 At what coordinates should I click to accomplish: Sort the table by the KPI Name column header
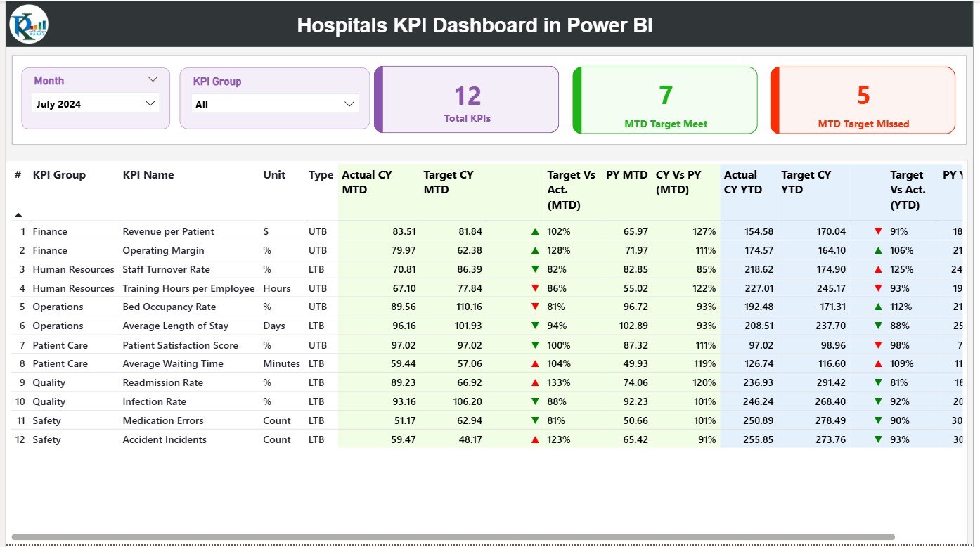[148, 175]
